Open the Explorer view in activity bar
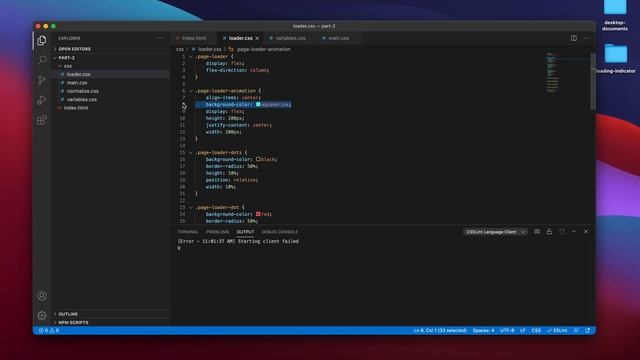Screen dimensions: 640x360 pyautogui.click(x=42, y=40)
